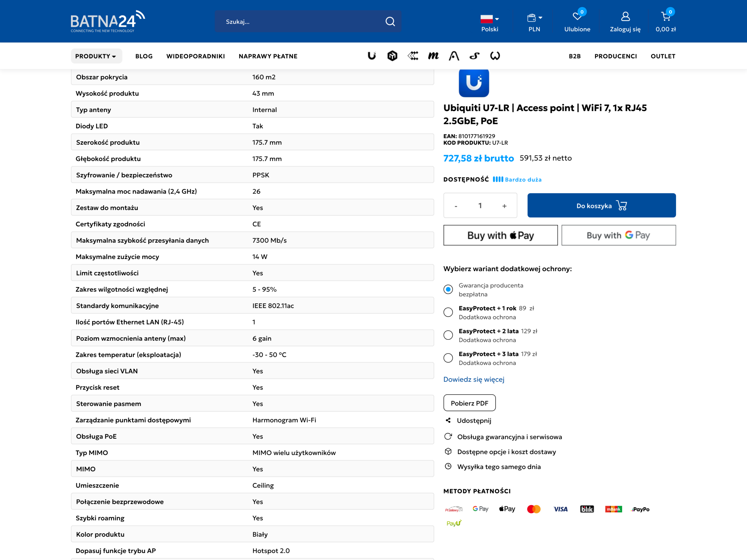Viewport: 747px width, 560px height.
Task: Click the Harmonogram Wi-Fi value cell
Action: (x=284, y=420)
